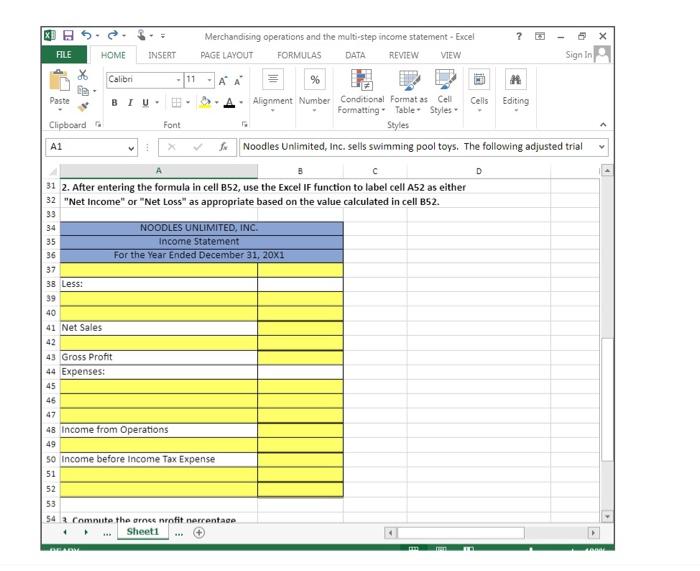Click the next sheet navigation arrow
This screenshot has width=700, height=571.
point(86,532)
